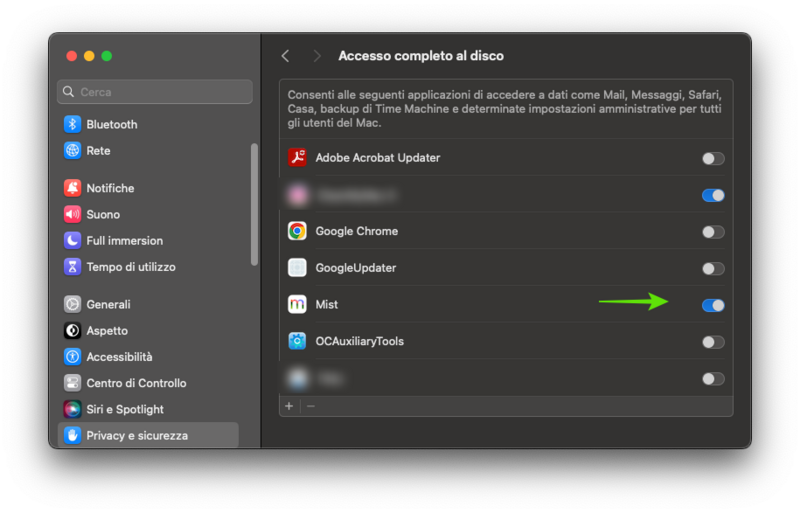Click the Siri e Spotlight icon
The width and height of the screenshot is (800, 513).
[x=72, y=409]
